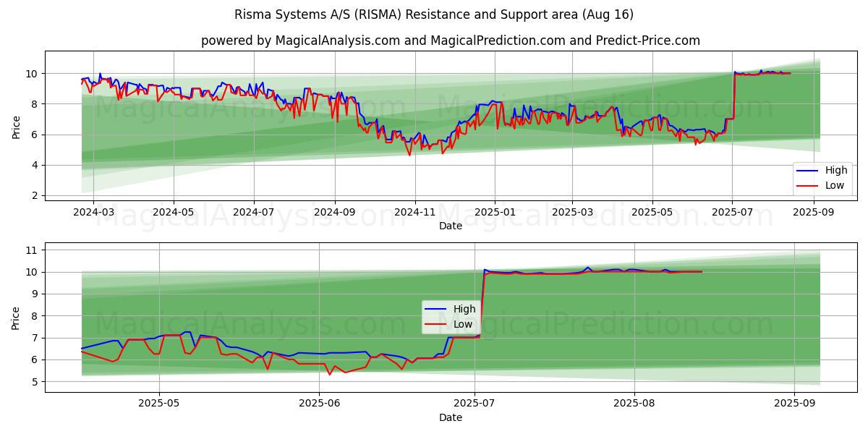Click the '2025-06' x-axis label in the lower chart
This screenshot has width=868, height=434.
(319, 404)
